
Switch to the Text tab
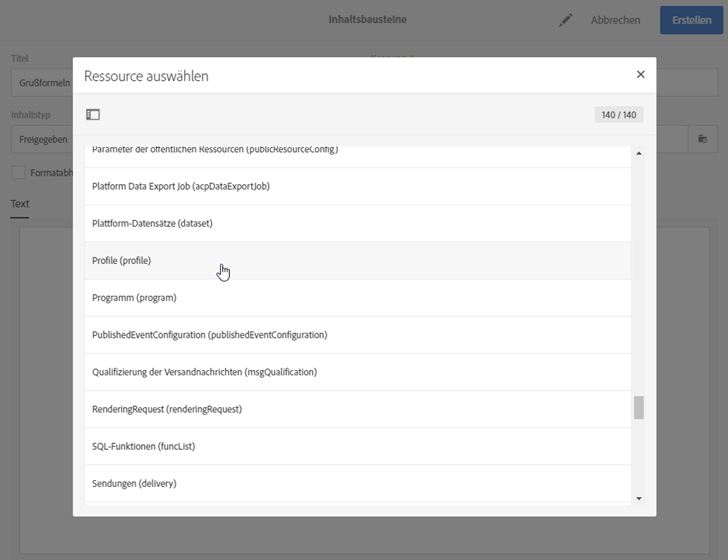20,204
